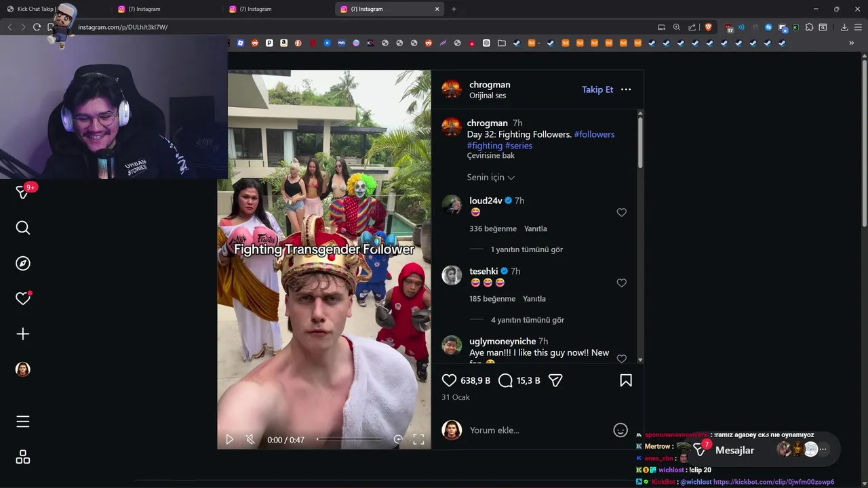868x488 pixels.
Task: Open the three-dot menu in Mesajlar bar
Action: pos(823,449)
